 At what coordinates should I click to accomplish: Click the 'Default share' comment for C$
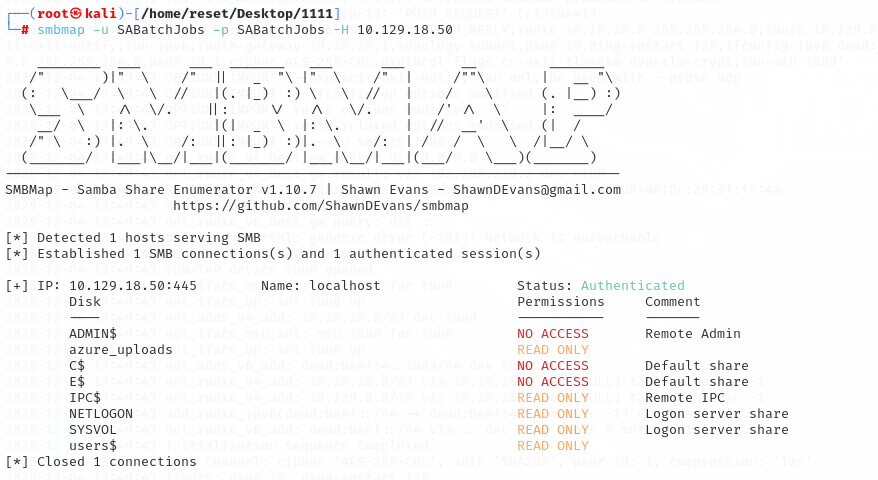pyautogui.click(x=697, y=366)
